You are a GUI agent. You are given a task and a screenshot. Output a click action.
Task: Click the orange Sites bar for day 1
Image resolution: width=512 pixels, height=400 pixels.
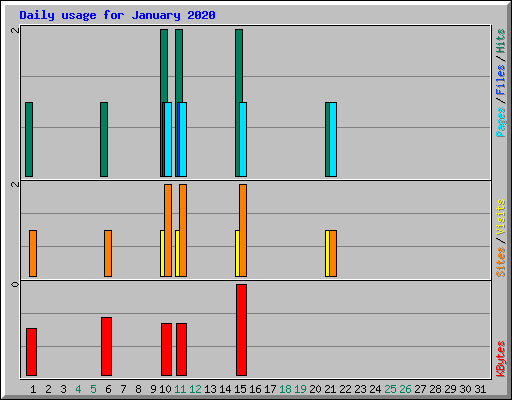33,253
